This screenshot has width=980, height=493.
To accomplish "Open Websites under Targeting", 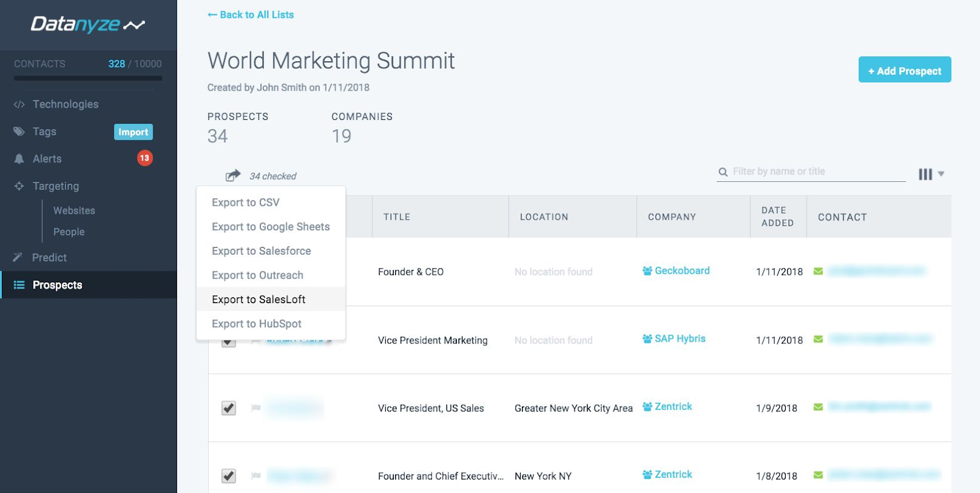I will [74, 211].
